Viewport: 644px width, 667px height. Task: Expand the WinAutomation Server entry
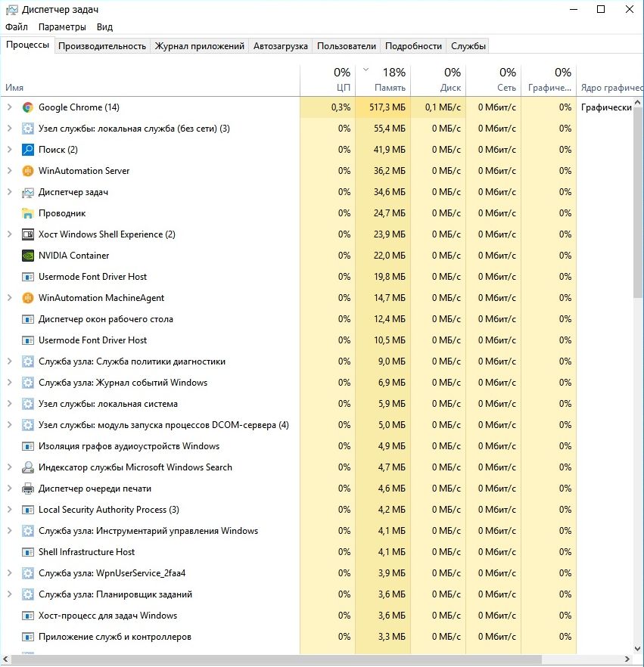click(9, 171)
